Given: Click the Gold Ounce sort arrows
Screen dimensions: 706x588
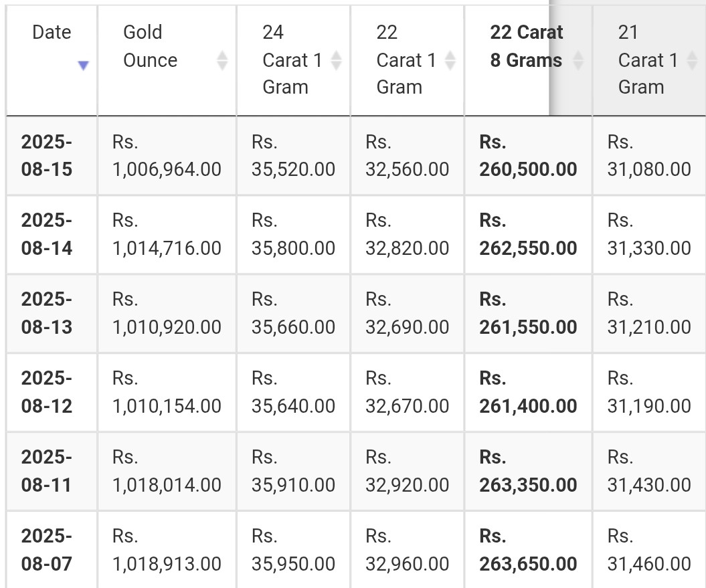Looking at the screenshot, I should (222, 60).
